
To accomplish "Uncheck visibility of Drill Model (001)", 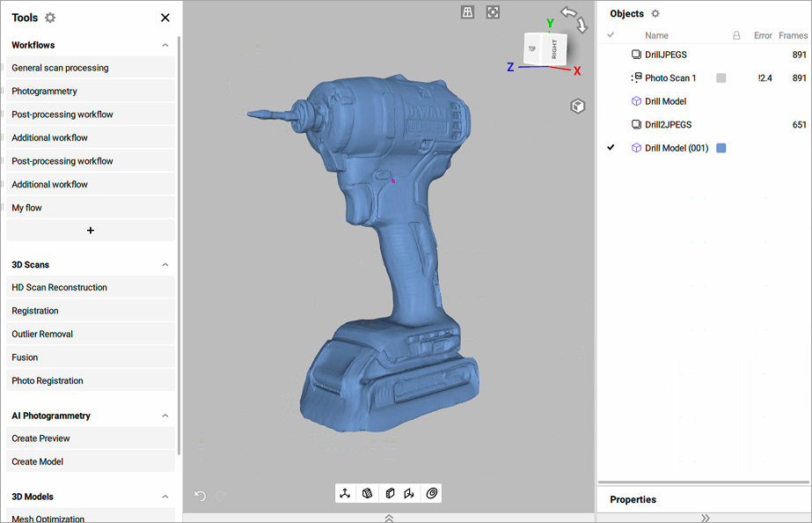I will click(611, 148).
